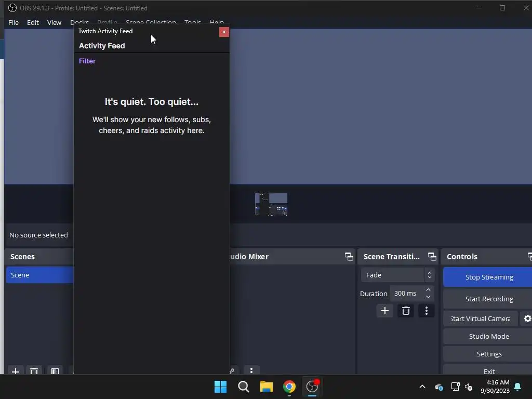Increase transition duration with up arrow
Screen dimensions: 532x399
point(428,290)
